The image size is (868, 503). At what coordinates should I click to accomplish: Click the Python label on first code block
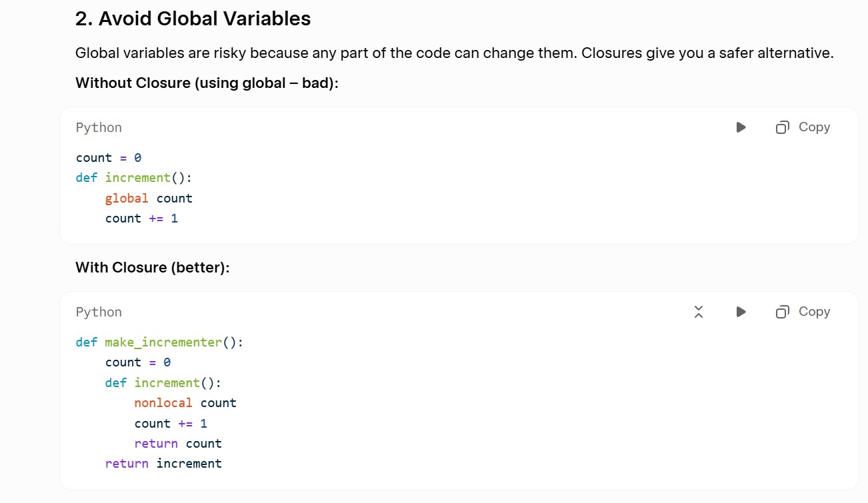click(99, 127)
